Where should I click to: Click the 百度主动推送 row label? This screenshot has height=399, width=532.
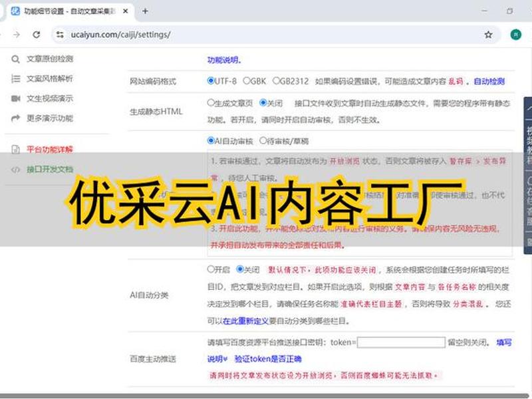(x=153, y=359)
